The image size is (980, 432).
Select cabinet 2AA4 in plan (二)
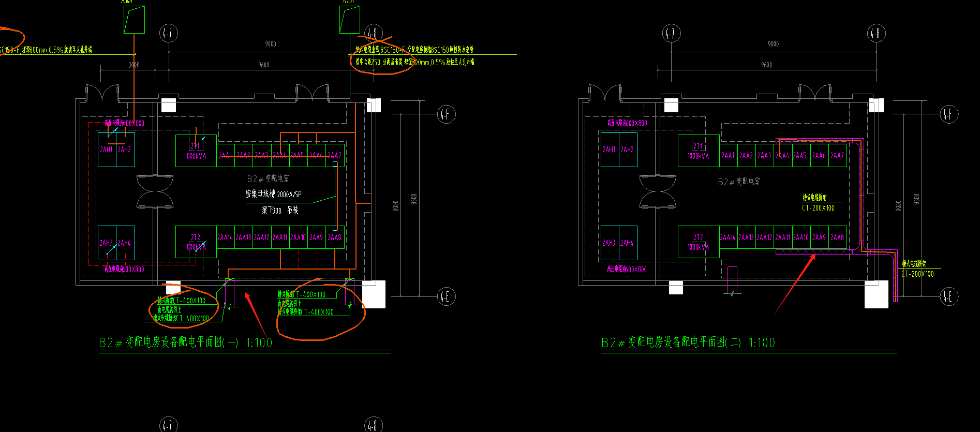(x=782, y=155)
